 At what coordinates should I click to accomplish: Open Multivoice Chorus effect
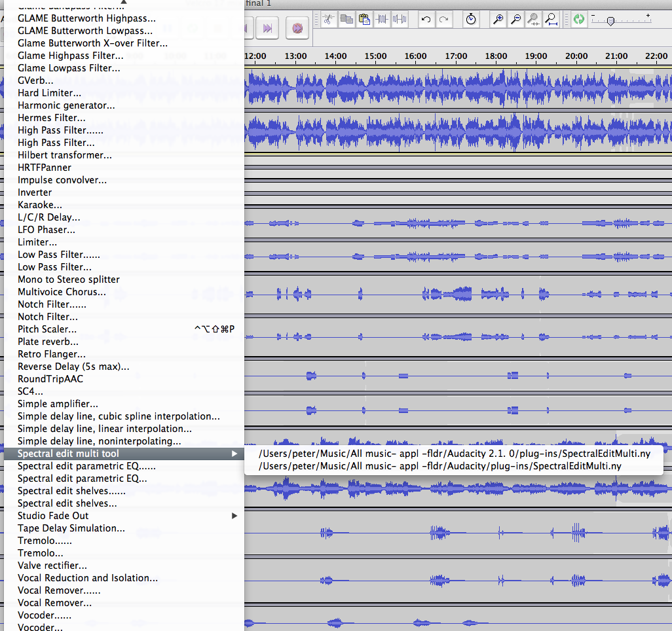point(124,292)
